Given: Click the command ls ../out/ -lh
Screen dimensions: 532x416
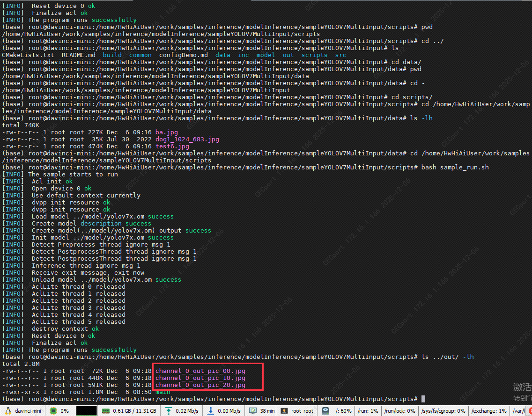Looking at the screenshot, I should pos(448,357).
